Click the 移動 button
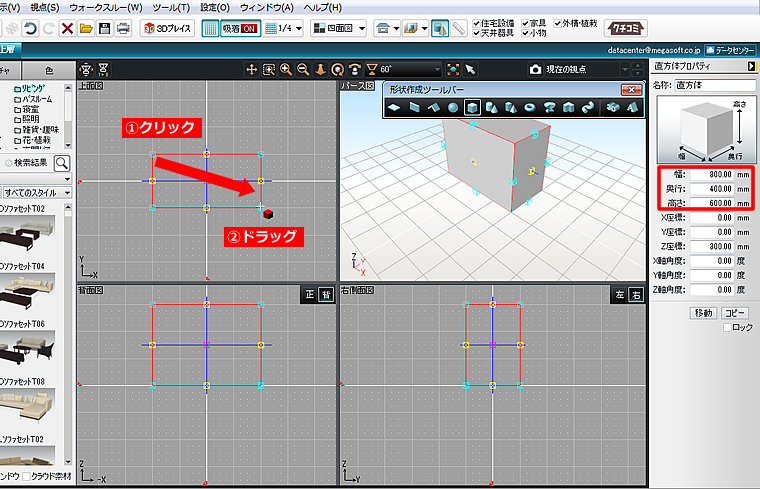This screenshot has height=489, width=760. tap(703, 313)
